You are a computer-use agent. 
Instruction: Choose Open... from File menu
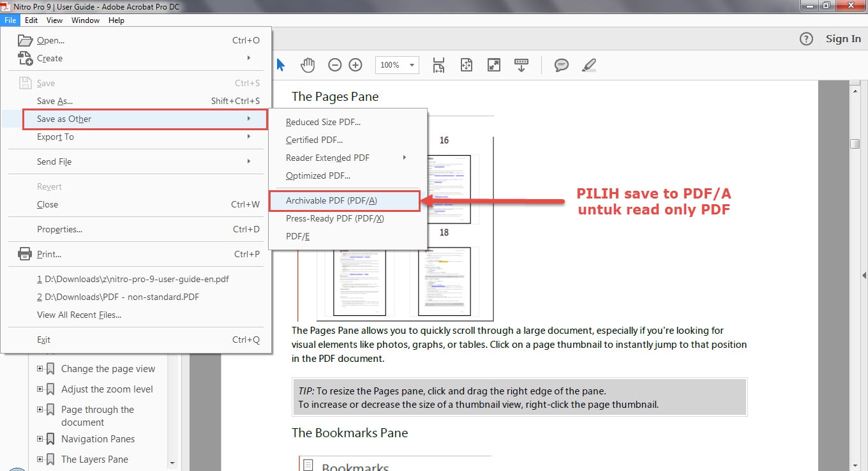pos(136,40)
